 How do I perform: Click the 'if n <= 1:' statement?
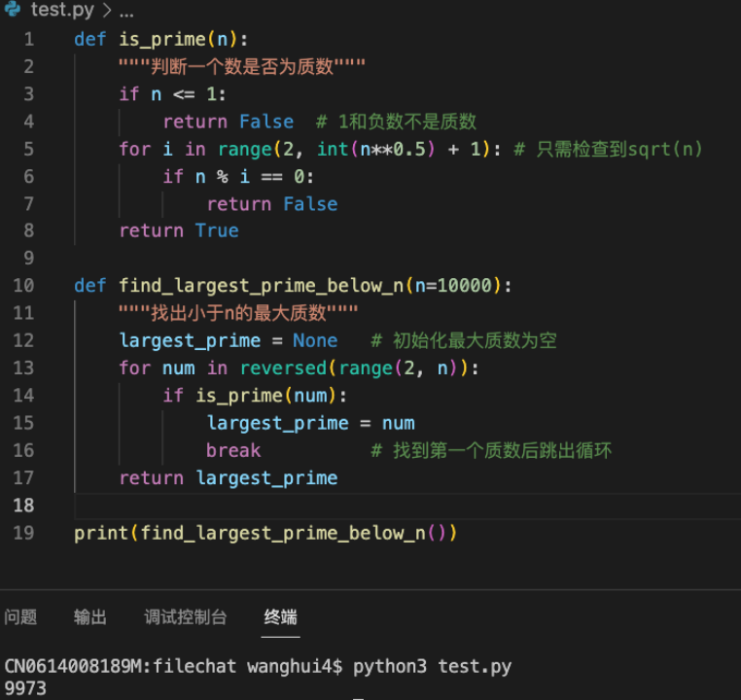point(172,94)
